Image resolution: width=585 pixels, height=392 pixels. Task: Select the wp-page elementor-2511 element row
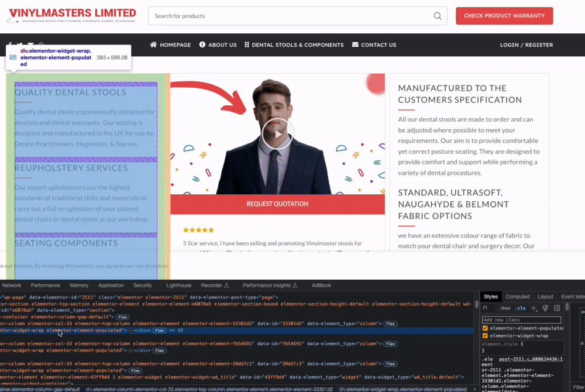click(139, 297)
